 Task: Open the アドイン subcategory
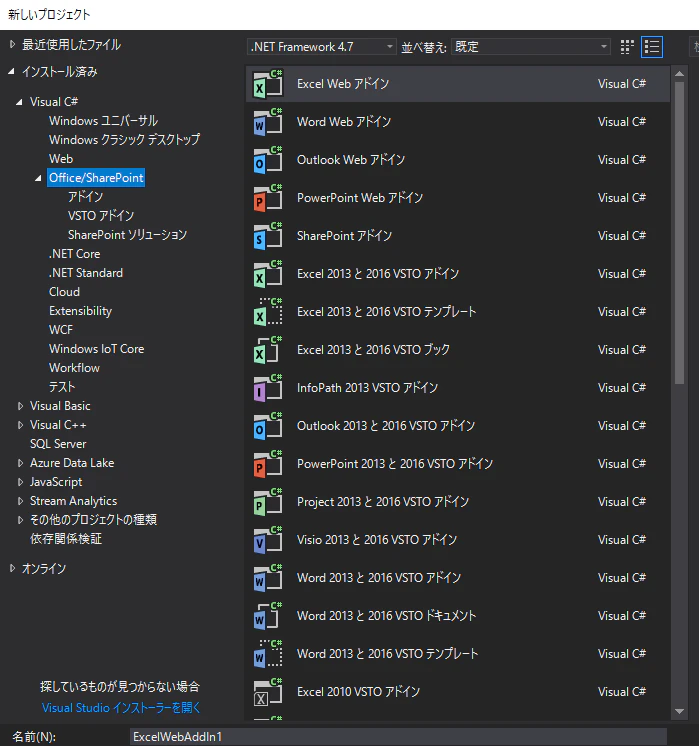pos(86,197)
